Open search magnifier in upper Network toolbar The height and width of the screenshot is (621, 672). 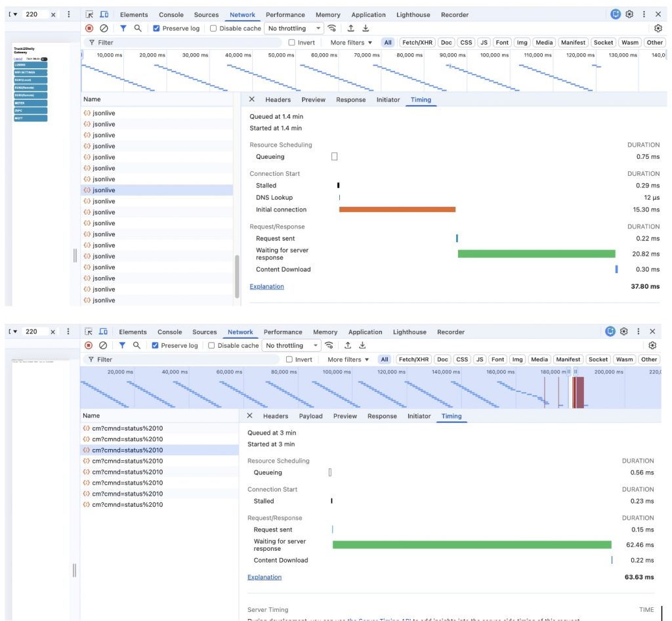(x=138, y=28)
